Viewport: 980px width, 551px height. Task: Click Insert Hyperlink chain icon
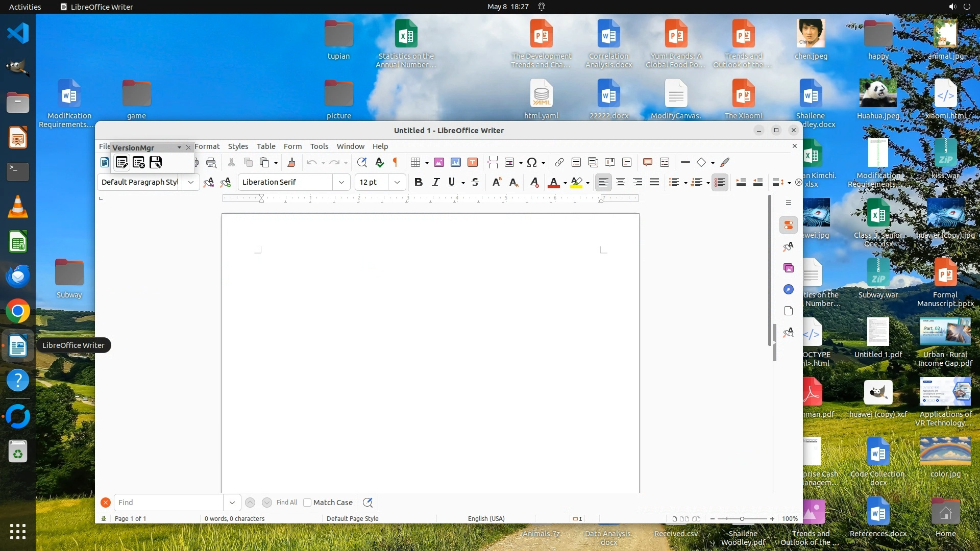(559, 162)
